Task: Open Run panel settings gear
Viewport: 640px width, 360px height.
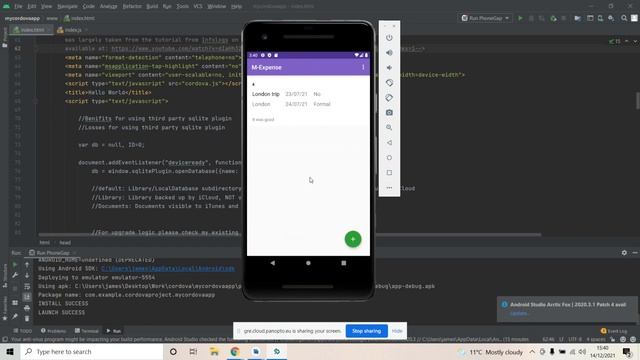Action: tap(624, 253)
